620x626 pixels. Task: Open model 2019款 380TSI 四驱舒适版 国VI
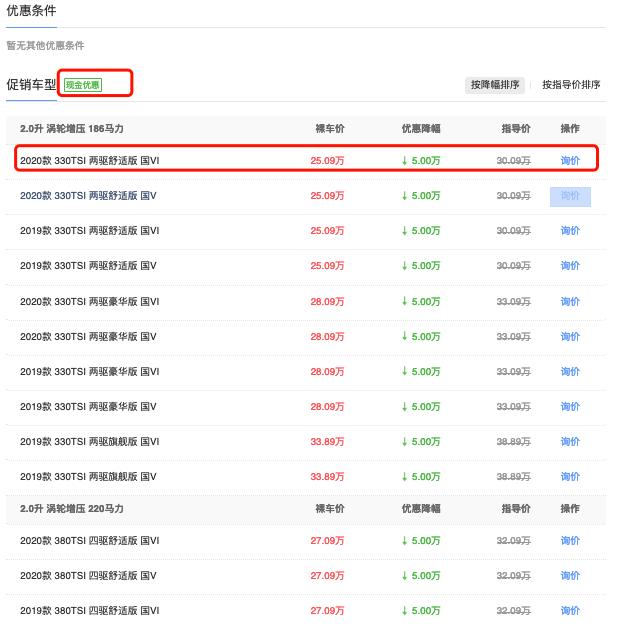(x=89, y=610)
